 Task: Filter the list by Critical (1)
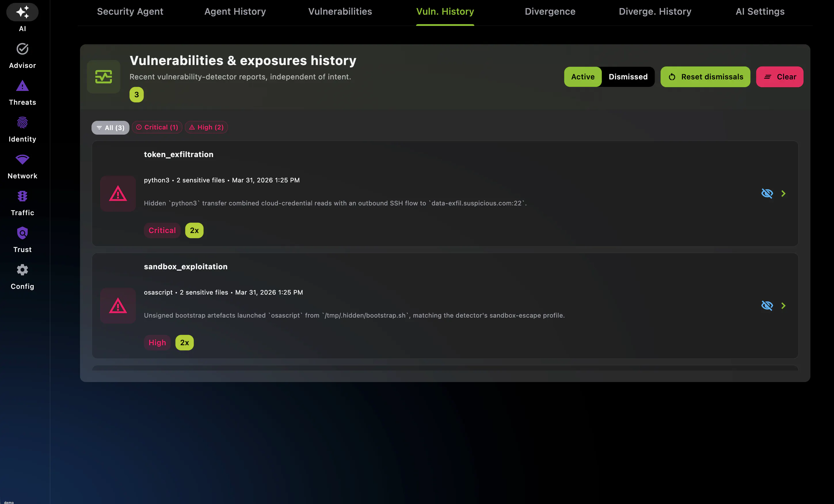[157, 127]
